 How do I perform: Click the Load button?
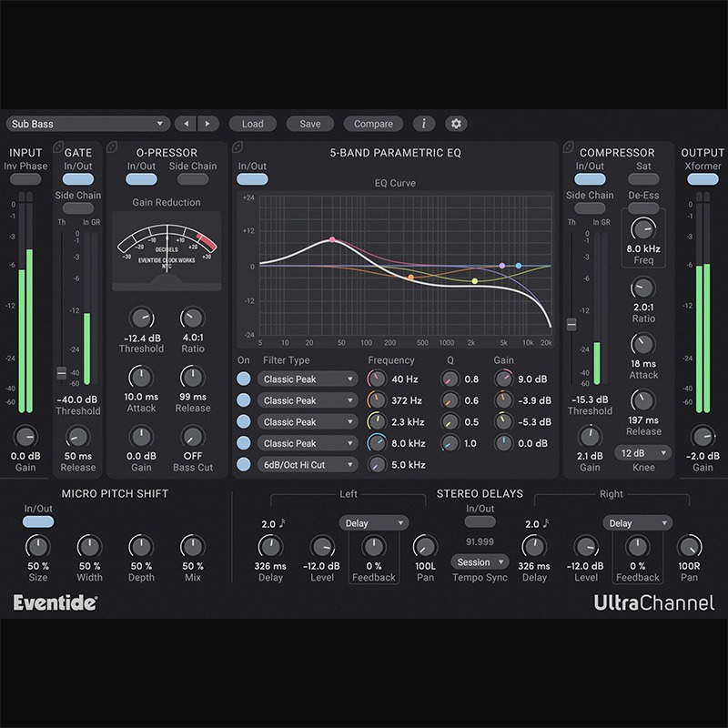pyautogui.click(x=253, y=124)
